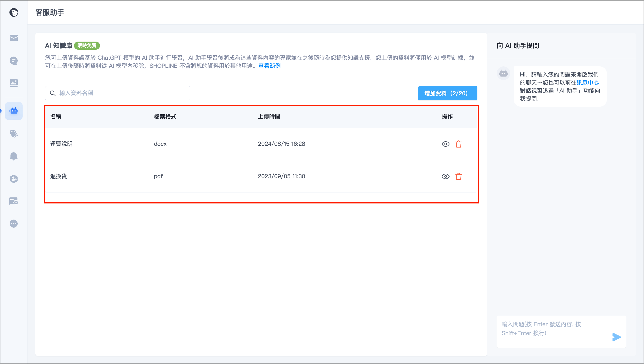Click the 2024/08/15 16:28 upload time
The height and width of the screenshot is (364, 644).
tap(282, 144)
